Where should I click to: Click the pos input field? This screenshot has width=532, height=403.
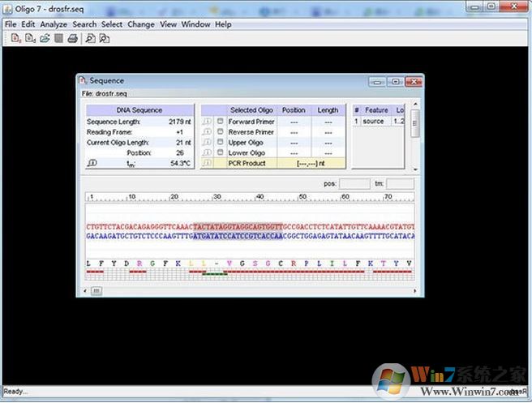coord(354,184)
